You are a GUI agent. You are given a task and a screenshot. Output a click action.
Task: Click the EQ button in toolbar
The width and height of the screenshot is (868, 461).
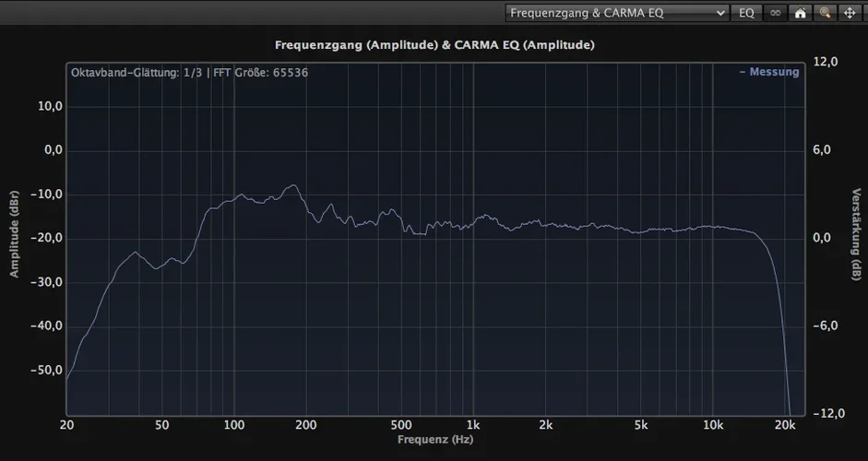[x=746, y=13]
